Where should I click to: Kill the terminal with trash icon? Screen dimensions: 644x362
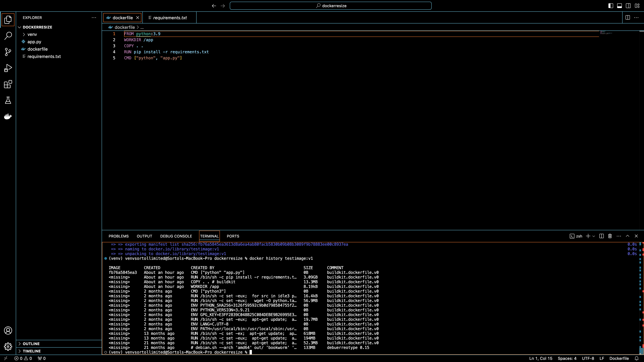pos(610,236)
